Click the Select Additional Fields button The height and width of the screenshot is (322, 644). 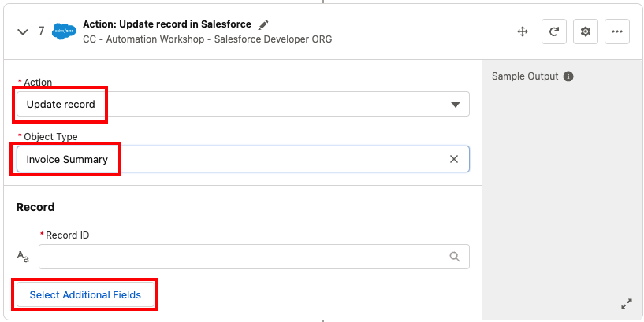[85, 295]
